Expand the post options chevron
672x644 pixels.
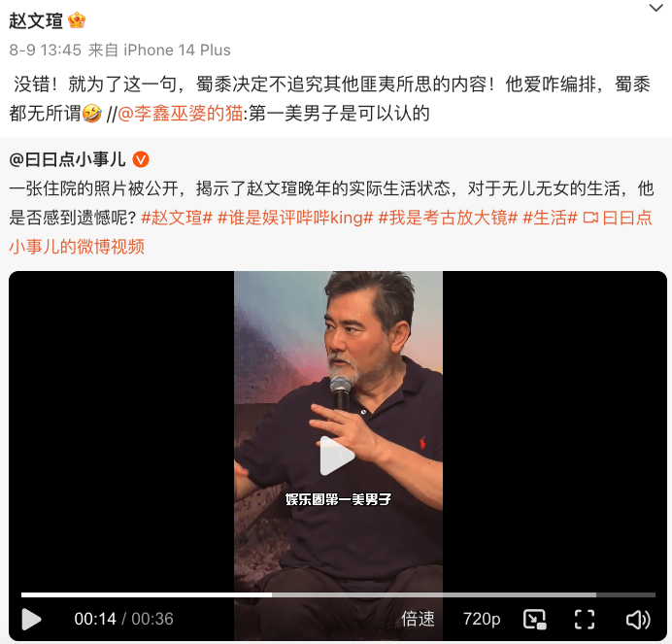pos(655,8)
